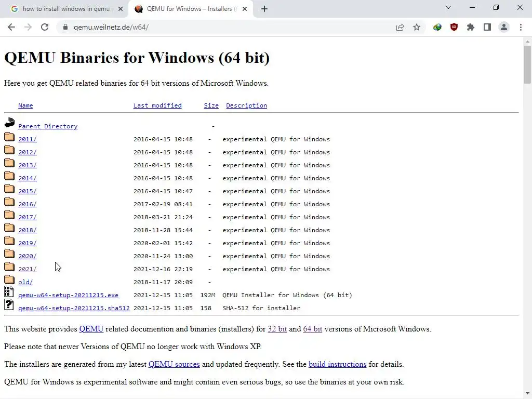Bookmark this page with the star icon
Viewport: 532px width, 399px height.
pyautogui.click(x=417, y=27)
